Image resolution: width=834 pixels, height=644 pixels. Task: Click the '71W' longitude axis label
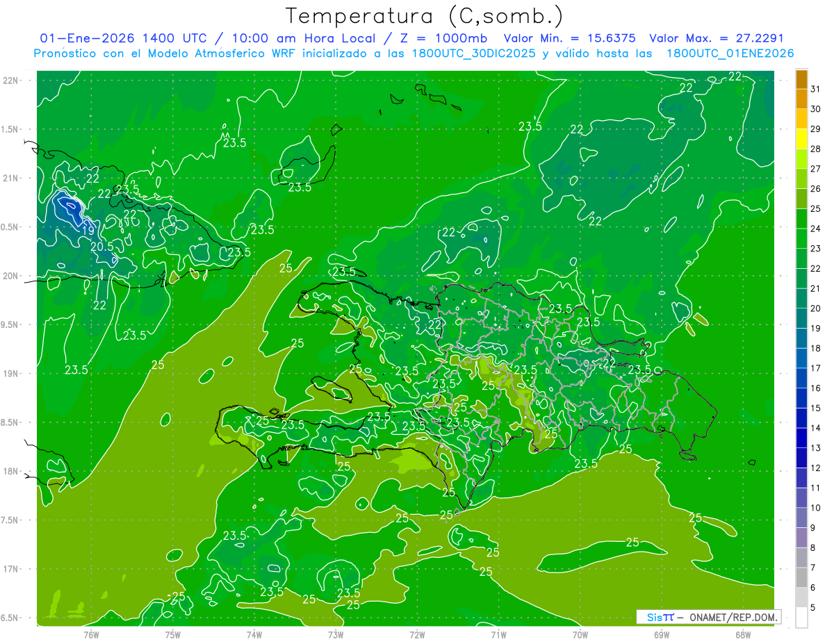tap(498, 635)
